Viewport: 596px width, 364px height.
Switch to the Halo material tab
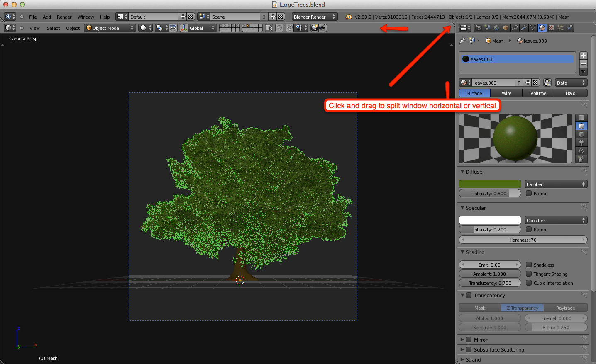pyautogui.click(x=570, y=93)
